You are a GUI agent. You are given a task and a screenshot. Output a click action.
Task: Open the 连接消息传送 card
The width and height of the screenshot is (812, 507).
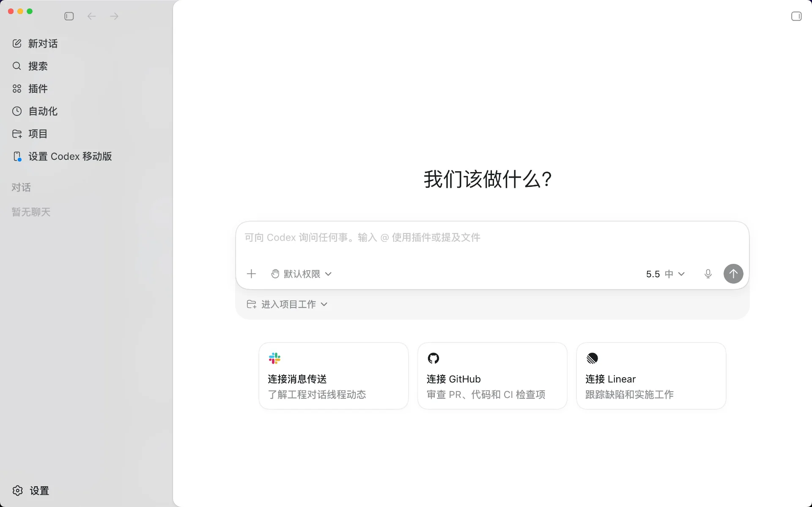(x=334, y=376)
